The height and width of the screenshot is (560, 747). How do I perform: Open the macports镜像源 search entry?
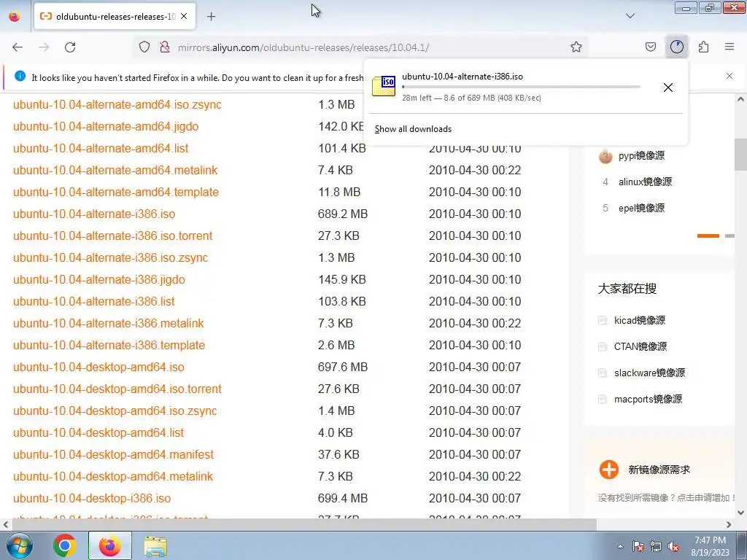[x=648, y=399]
